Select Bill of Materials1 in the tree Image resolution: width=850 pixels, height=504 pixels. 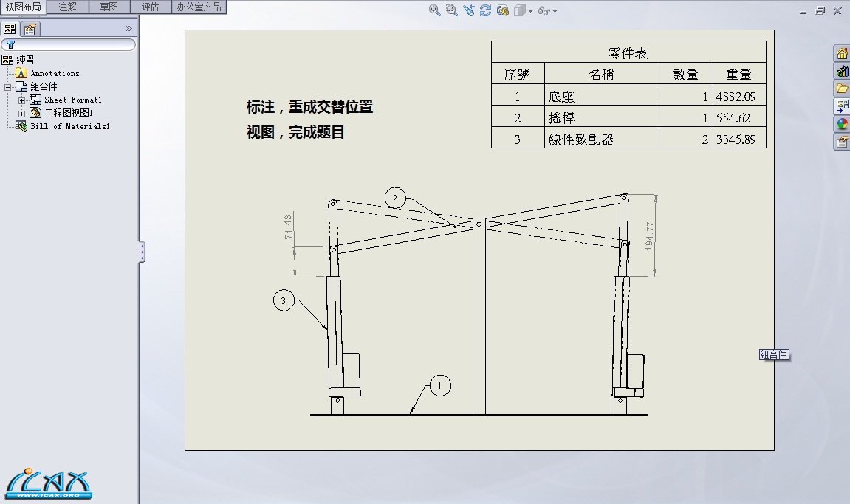(70, 126)
